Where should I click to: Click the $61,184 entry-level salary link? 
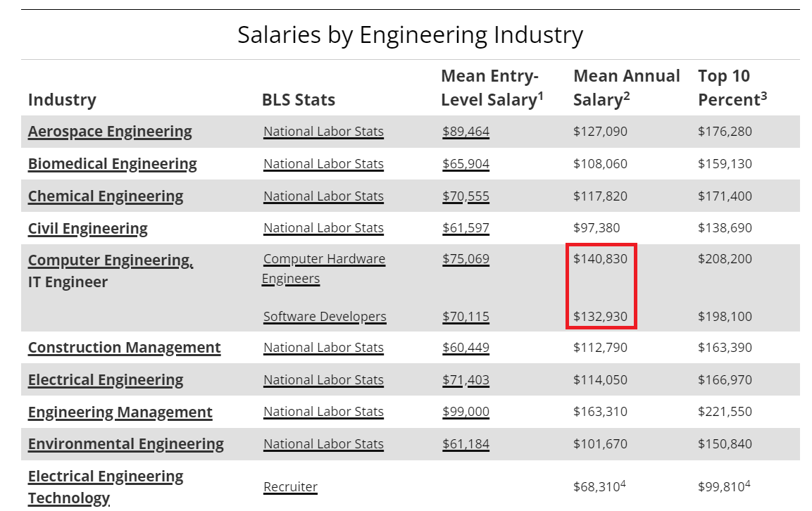click(466, 443)
